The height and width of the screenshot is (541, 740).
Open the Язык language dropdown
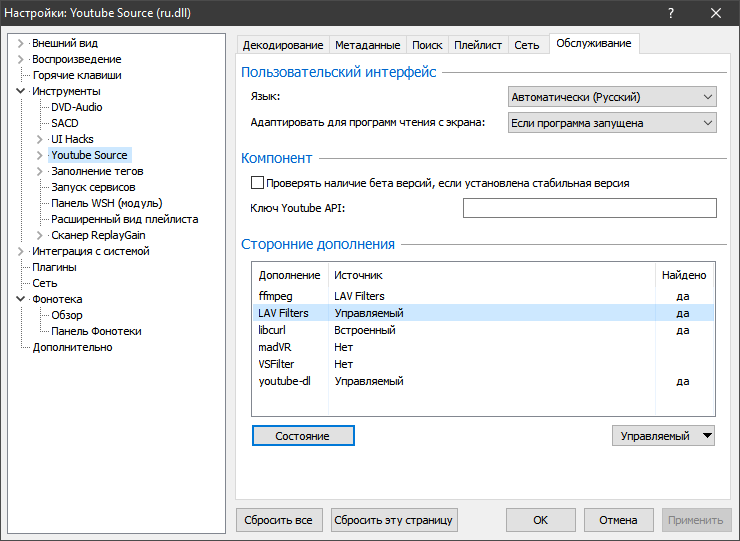(x=612, y=97)
